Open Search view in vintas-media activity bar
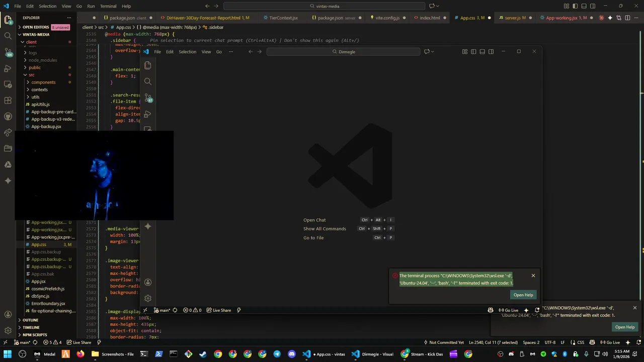The image size is (644, 362). (x=8, y=36)
